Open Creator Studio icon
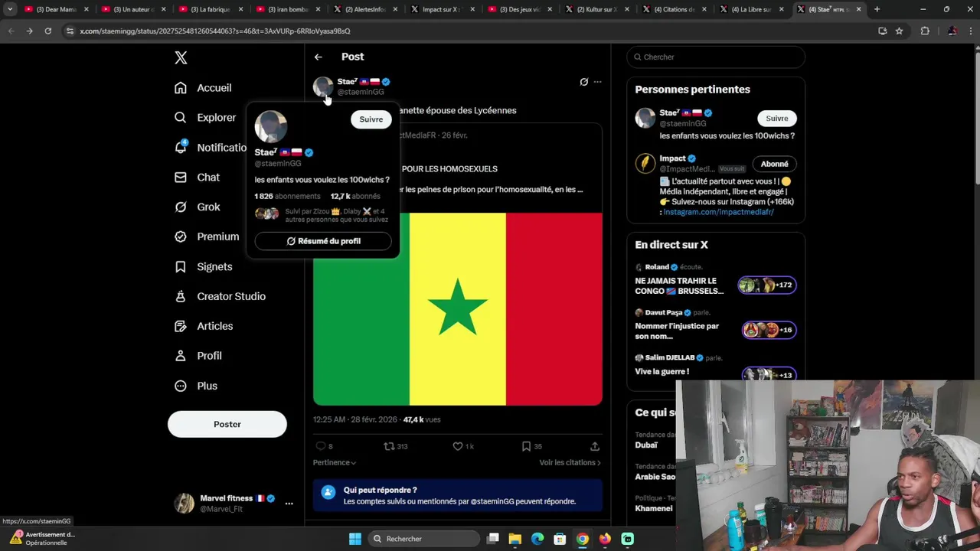The image size is (980, 551). click(181, 296)
